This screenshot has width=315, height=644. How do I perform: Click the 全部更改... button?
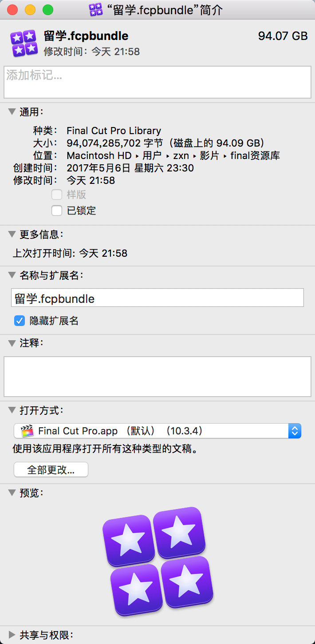[51, 469]
